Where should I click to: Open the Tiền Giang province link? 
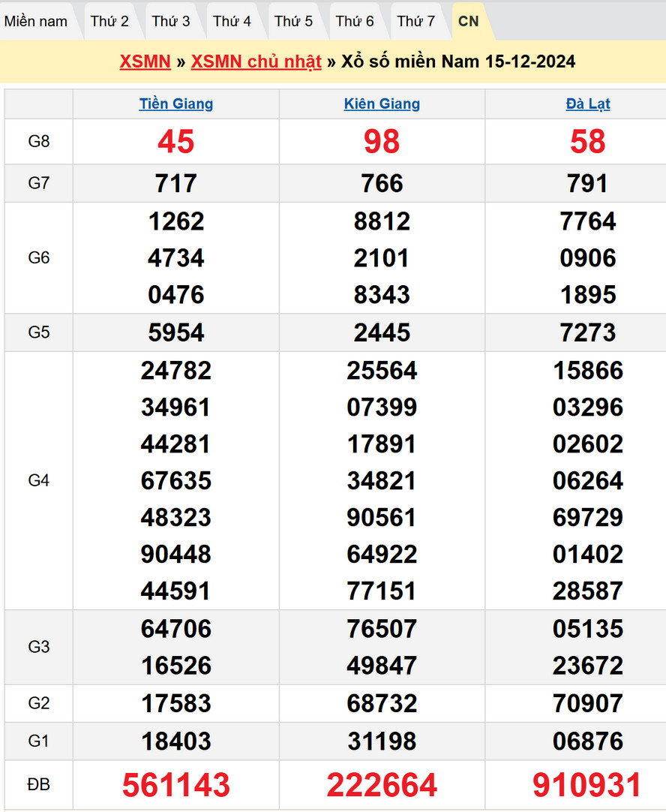click(176, 104)
